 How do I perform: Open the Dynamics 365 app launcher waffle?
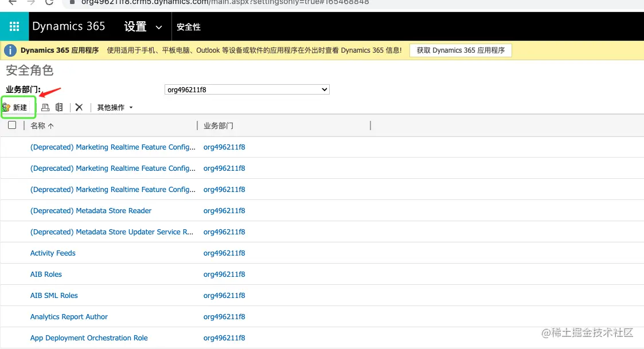[x=14, y=27]
